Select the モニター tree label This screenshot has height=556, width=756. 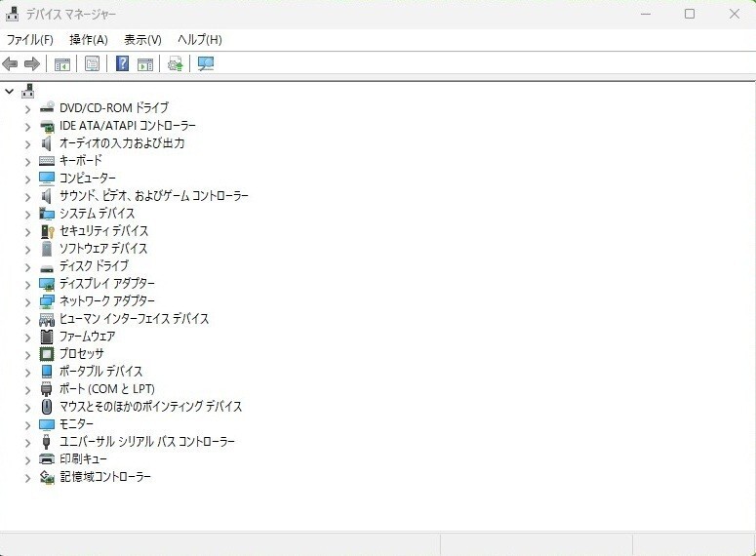tap(77, 424)
